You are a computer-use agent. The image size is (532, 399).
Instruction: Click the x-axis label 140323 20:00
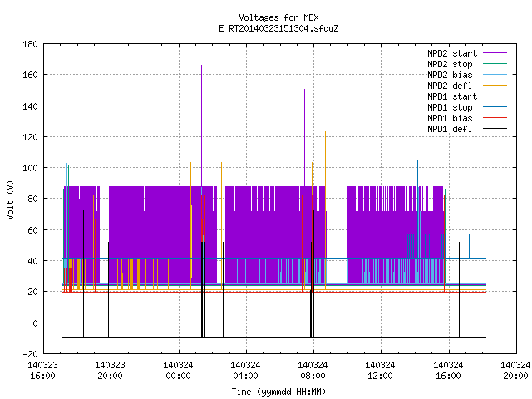point(110,371)
